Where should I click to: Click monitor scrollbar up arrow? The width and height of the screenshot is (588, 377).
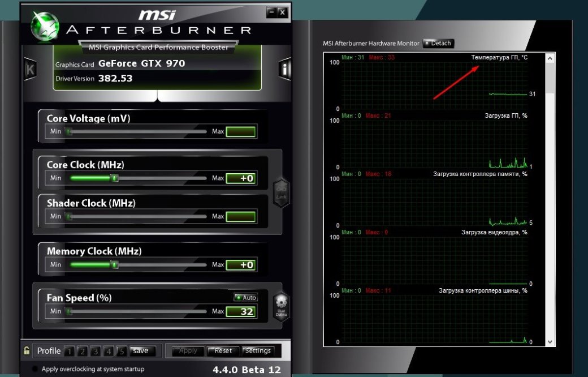(x=550, y=58)
